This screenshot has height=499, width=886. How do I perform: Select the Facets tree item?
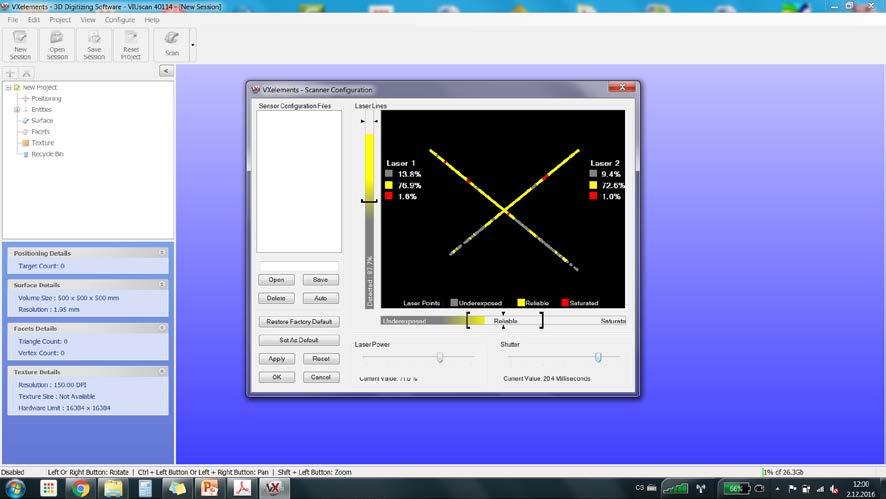click(40, 132)
